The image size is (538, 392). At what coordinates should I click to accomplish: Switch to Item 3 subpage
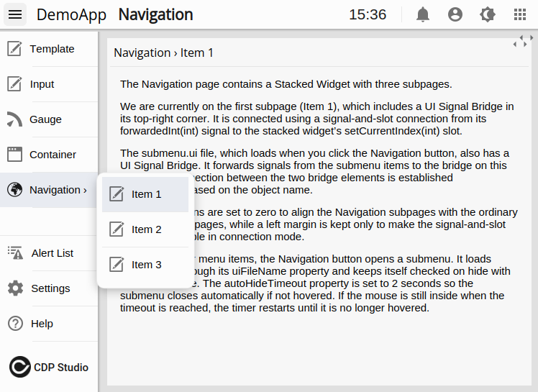tap(145, 265)
